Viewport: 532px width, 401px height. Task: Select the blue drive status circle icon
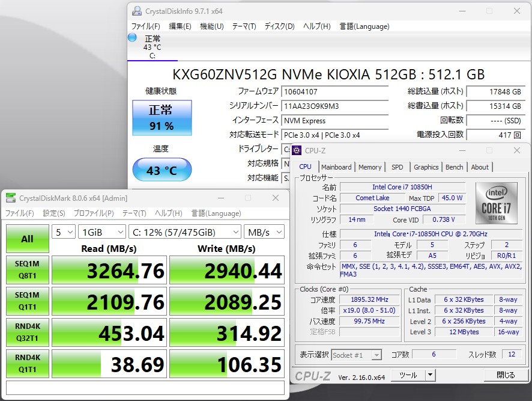coord(133,38)
